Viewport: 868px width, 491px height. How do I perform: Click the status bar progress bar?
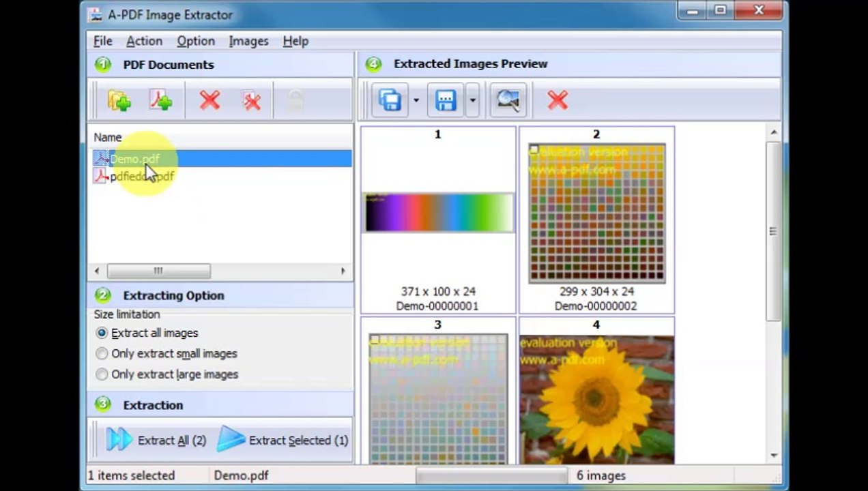pyautogui.click(x=492, y=475)
